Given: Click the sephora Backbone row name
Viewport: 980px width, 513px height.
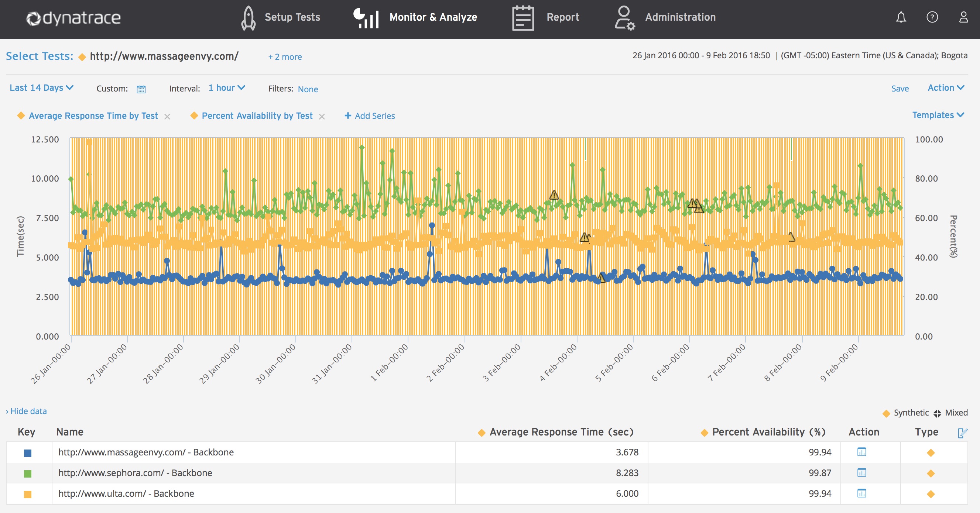Looking at the screenshot, I should point(135,473).
